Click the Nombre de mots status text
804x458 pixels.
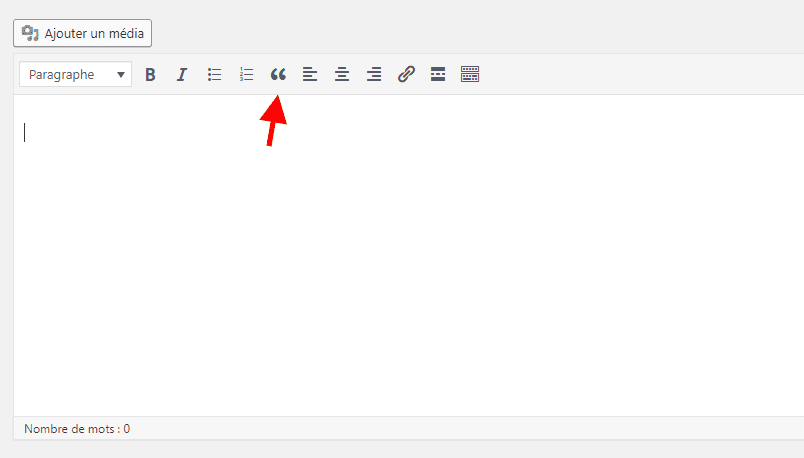click(x=77, y=429)
